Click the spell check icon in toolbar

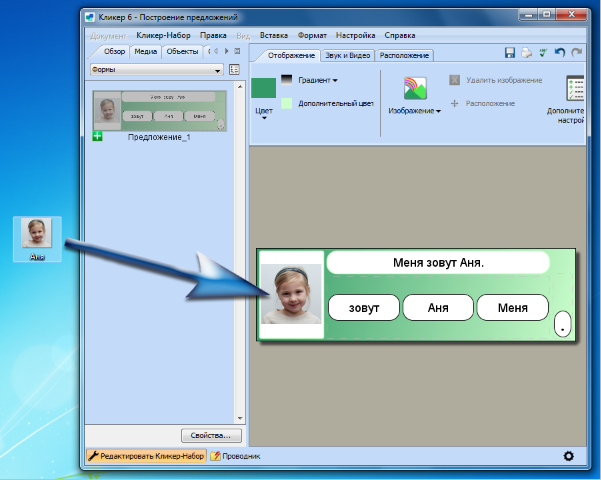pos(542,52)
